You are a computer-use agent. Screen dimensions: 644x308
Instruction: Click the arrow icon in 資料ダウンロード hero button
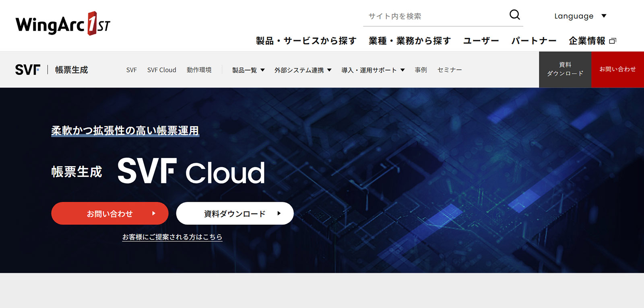(279, 214)
